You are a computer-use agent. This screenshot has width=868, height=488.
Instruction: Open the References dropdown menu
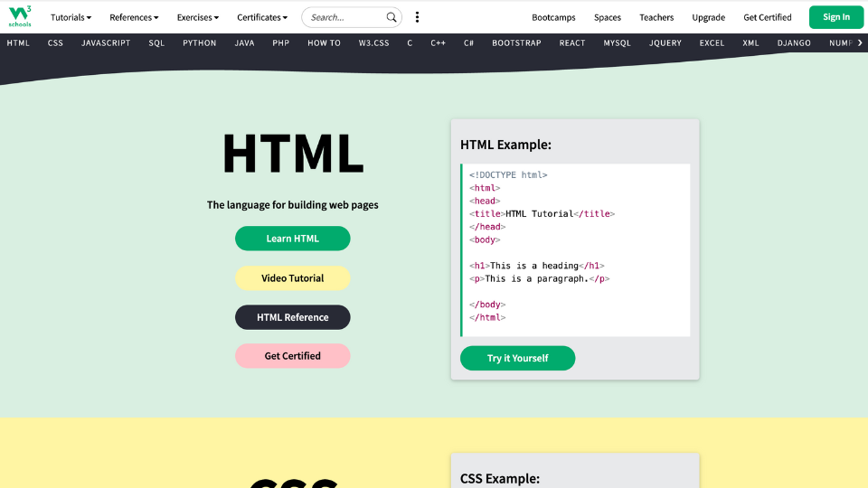[134, 17]
